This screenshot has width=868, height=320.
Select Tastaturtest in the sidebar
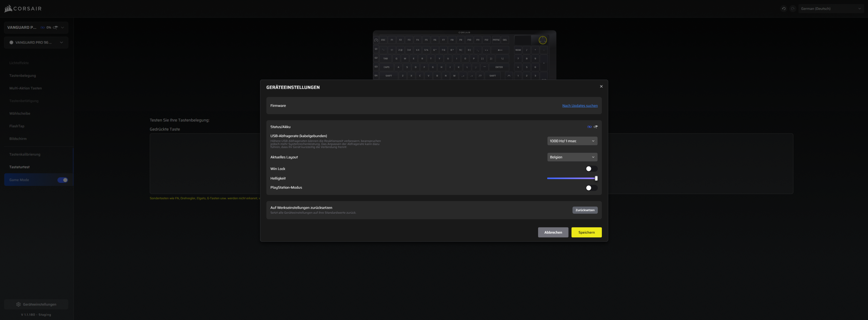tap(19, 167)
